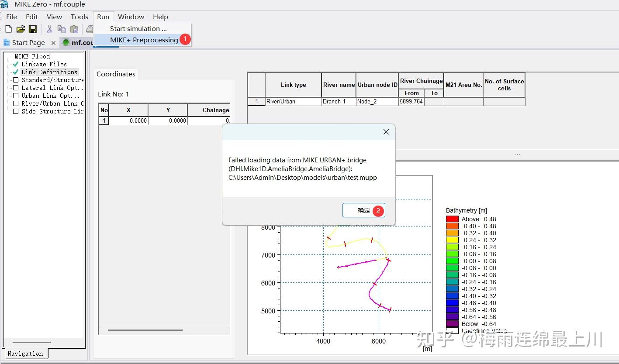Toggle the Urban Link Options checkbox
The height and width of the screenshot is (364, 619).
pos(16,96)
